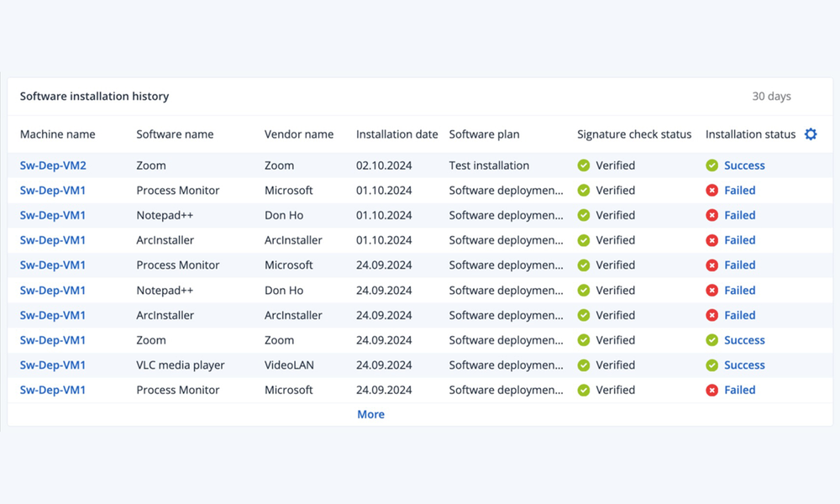Click the green Verified icon in VLC media player row

click(584, 365)
